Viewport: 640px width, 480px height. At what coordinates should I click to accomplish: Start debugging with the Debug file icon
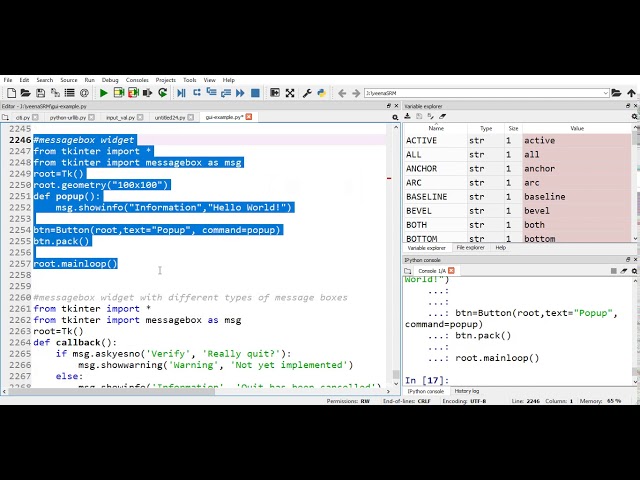(182, 93)
